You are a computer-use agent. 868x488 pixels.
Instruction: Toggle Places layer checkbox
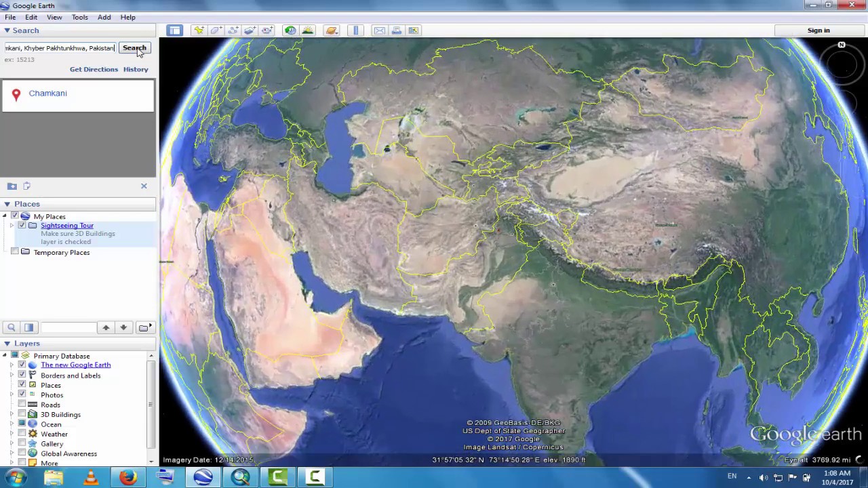pyautogui.click(x=22, y=385)
